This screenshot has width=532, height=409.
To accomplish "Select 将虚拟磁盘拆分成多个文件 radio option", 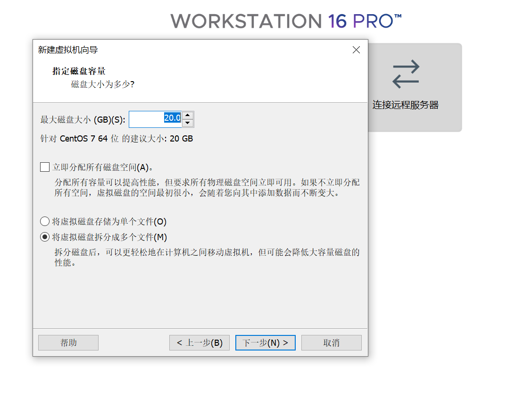I will (45, 237).
